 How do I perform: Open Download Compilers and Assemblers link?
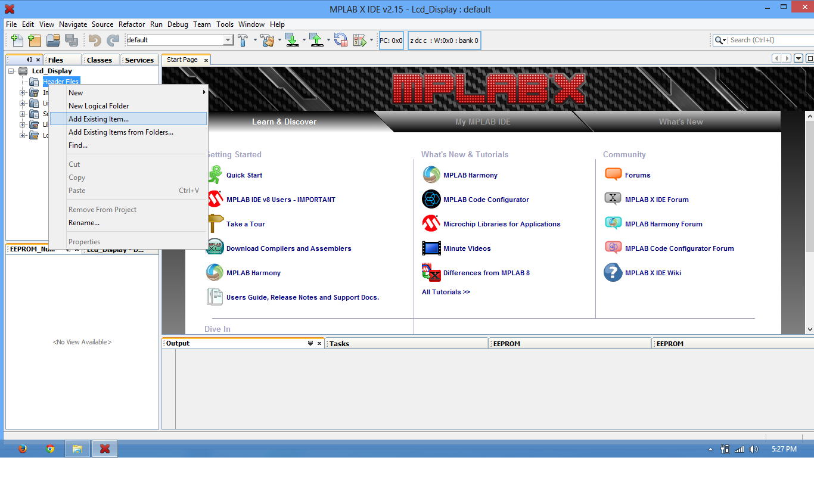click(288, 248)
